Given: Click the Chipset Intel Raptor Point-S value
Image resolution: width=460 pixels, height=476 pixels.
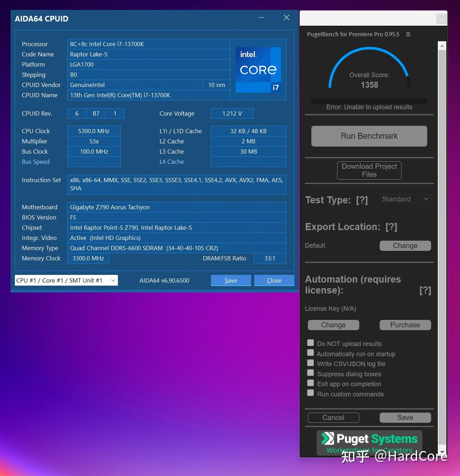Looking at the screenshot, I should click(x=177, y=228).
